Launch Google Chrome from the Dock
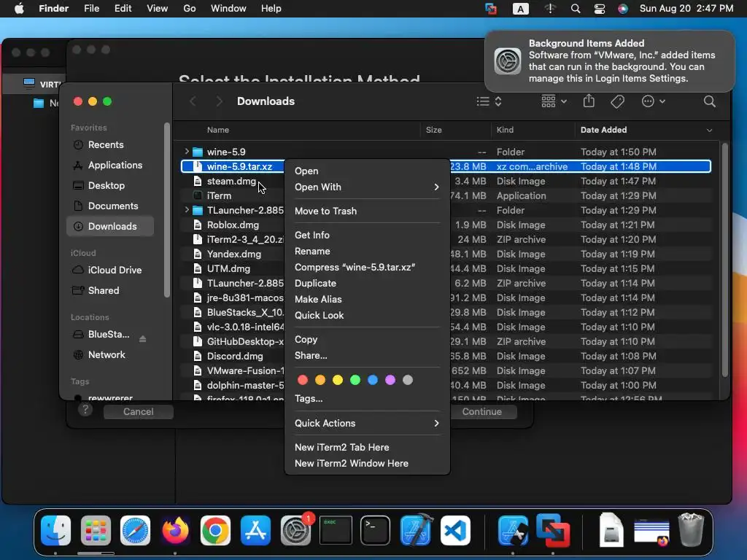Image resolution: width=747 pixels, height=560 pixels. [215, 531]
